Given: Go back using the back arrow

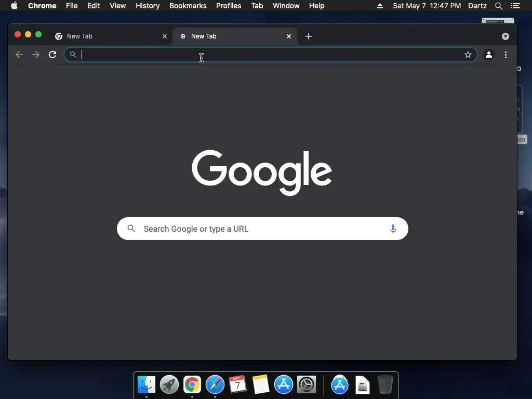Looking at the screenshot, I should 19,55.
